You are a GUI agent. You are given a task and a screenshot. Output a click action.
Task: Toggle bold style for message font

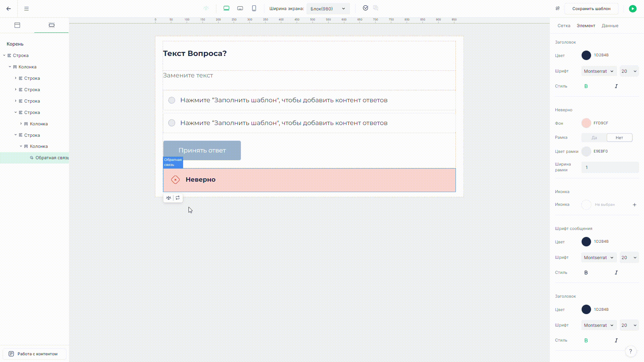pos(586,273)
